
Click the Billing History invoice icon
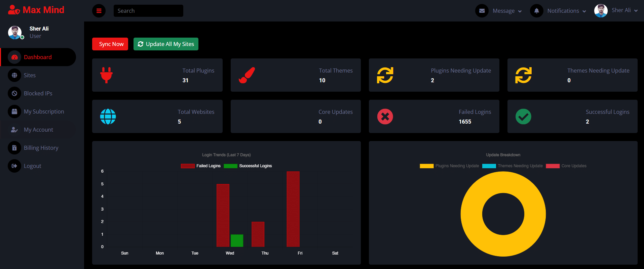[x=14, y=148]
